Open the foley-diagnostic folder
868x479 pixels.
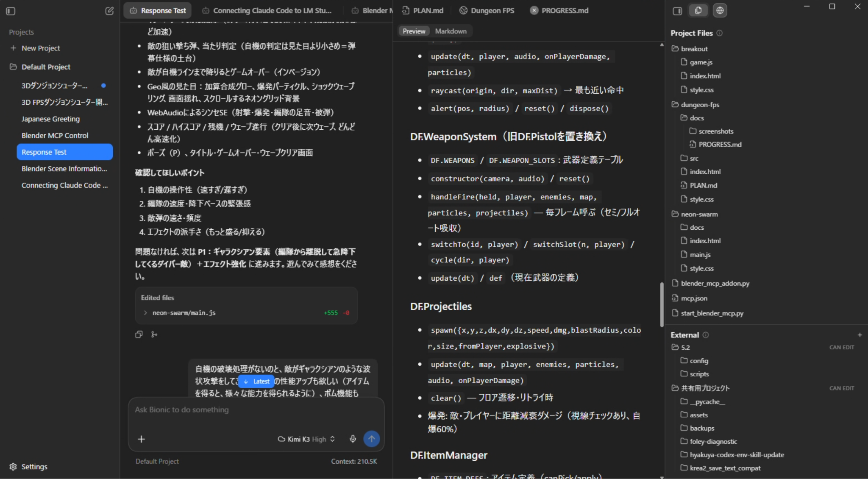tap(709, 441)
